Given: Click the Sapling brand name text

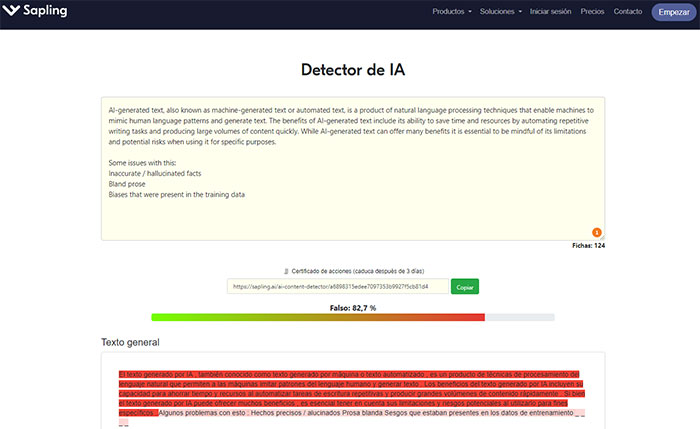Looking at the screenshot, I should 45,13.
